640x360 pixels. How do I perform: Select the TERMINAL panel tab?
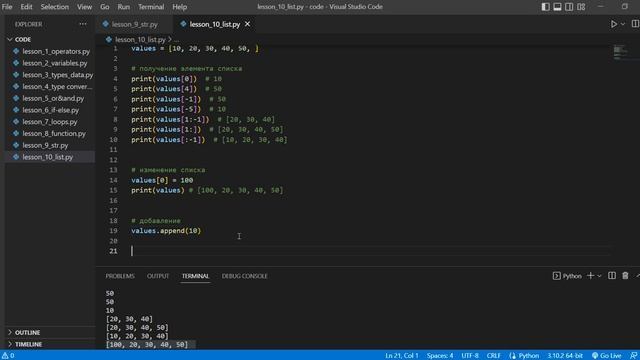196,276
